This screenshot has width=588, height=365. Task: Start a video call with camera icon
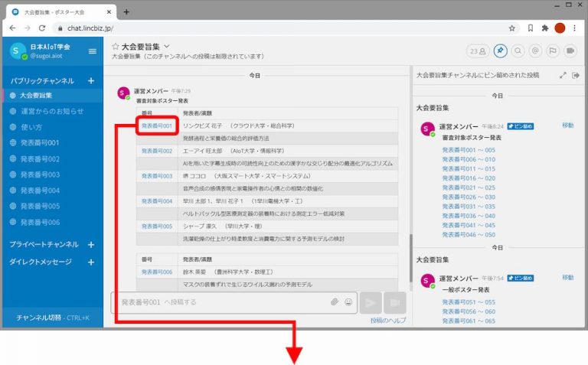(569, 51)
